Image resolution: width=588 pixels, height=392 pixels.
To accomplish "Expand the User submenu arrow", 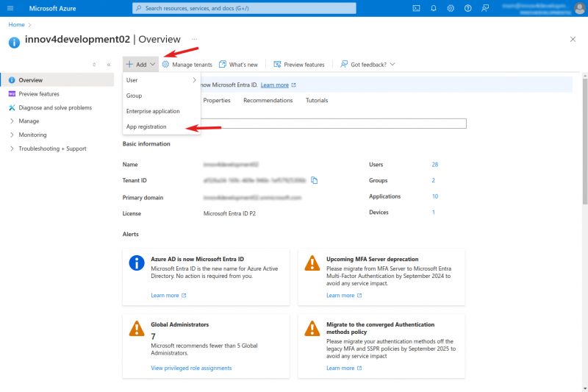I will coord(194,80).
